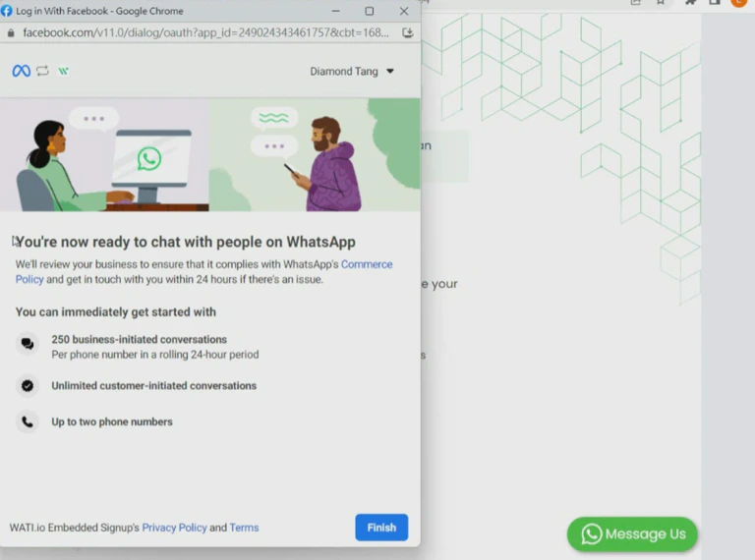This screenshot has width=755, height=560.
Task: Click the 'You're now ready to chat' heading
Action: (186, 242)
